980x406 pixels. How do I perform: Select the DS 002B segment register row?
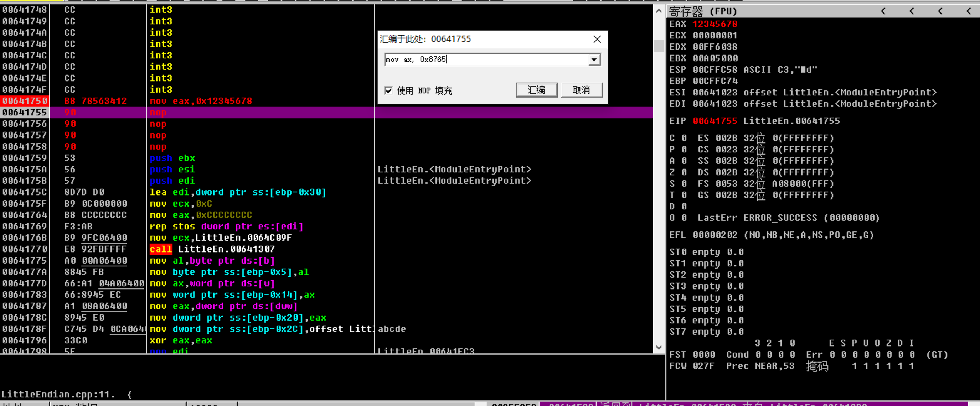click(766, 173)
